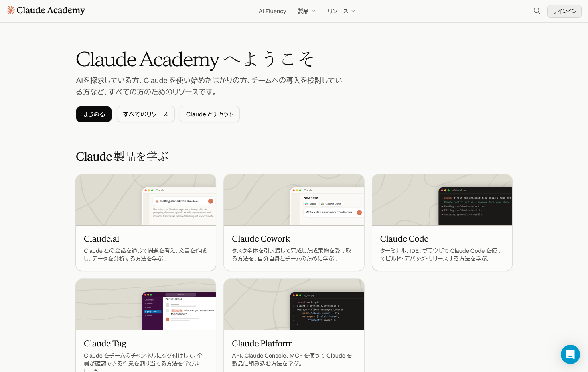The image size is (588, 372).
Task: Click the description starting 'タスク全体を引き渡して'
Action: (x=292, y=255)
